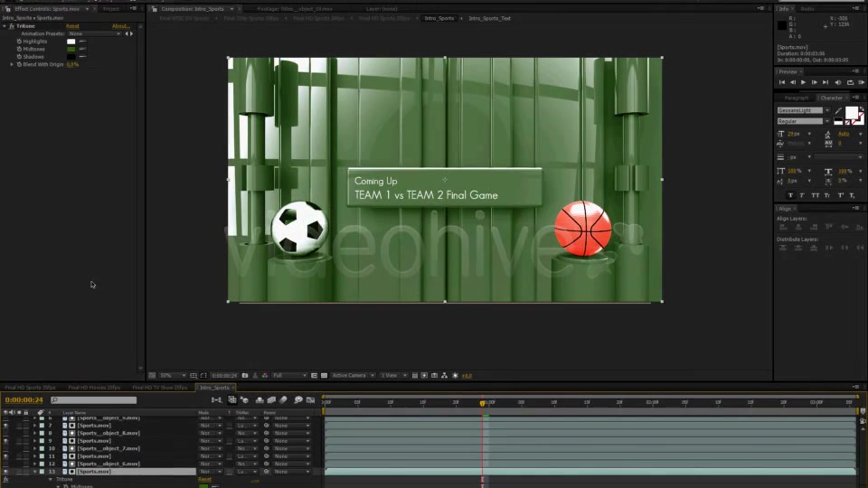Image resolution: width=868 pixels, height=488 pixels.
Task: Enable Faux Bold in Character panel
Action: click(790, 195)
